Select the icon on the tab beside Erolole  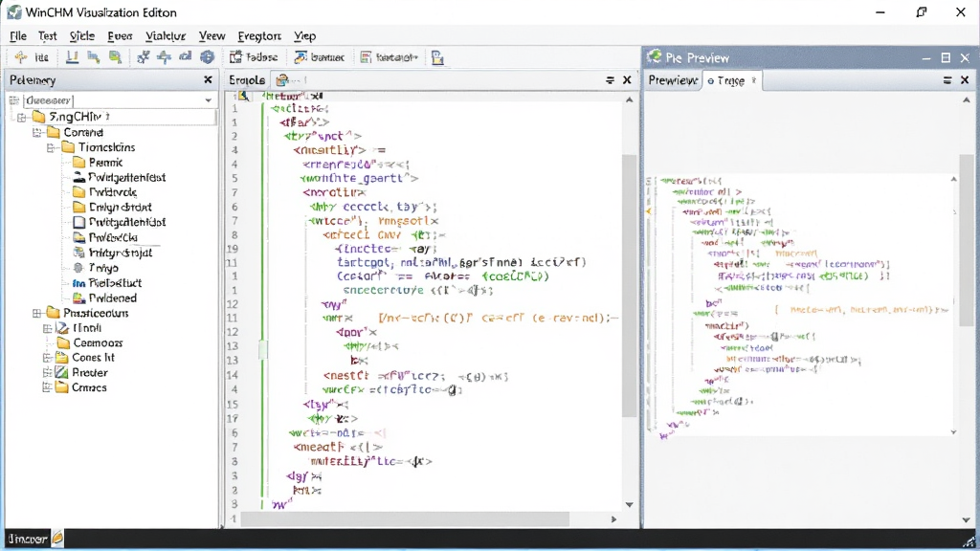pos(282,80)
